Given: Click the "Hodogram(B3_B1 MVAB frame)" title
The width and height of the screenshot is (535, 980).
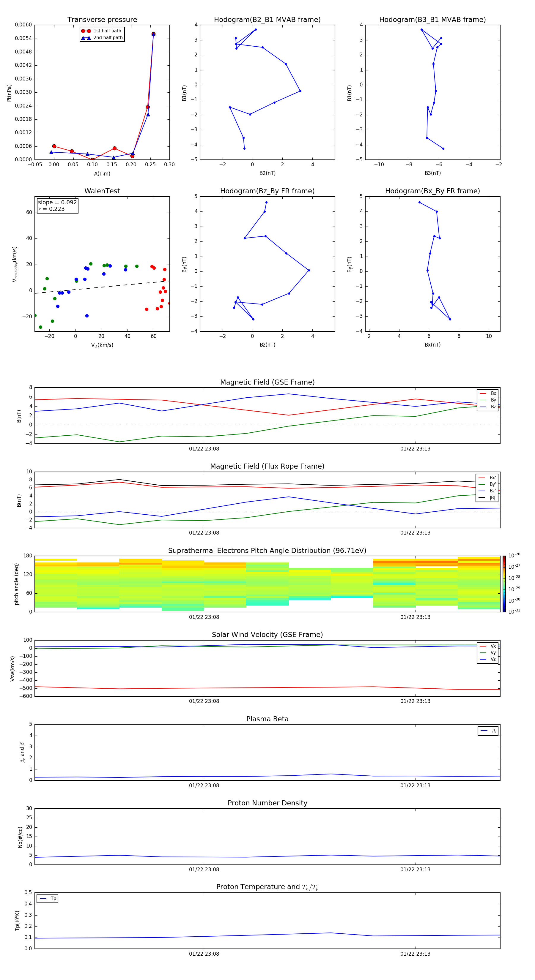Looking at the screenshot, I should (432, 20).
